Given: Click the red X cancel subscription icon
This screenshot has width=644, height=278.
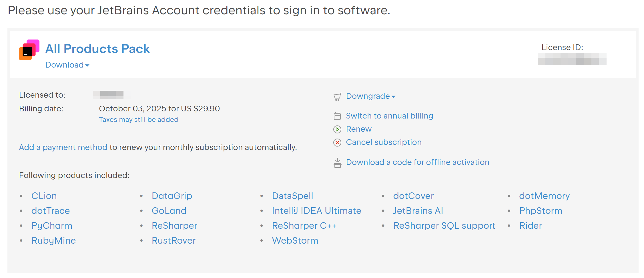Looking at the screenshot, I should [337, 143].
